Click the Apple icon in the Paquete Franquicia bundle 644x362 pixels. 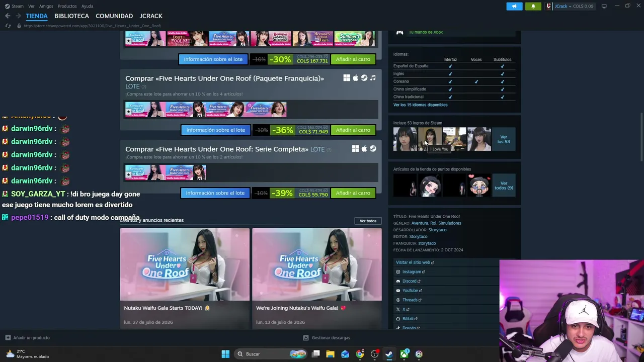coord(355,78)
